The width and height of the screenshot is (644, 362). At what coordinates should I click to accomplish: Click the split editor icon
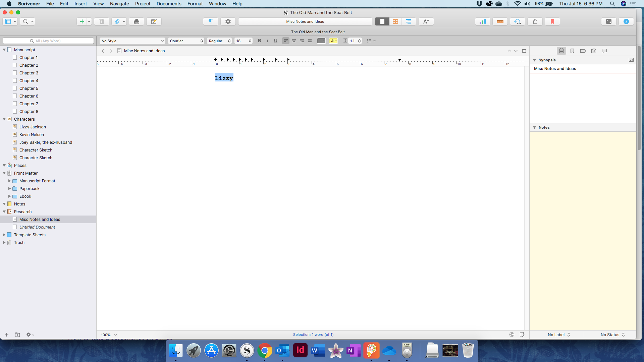(524, 51)
